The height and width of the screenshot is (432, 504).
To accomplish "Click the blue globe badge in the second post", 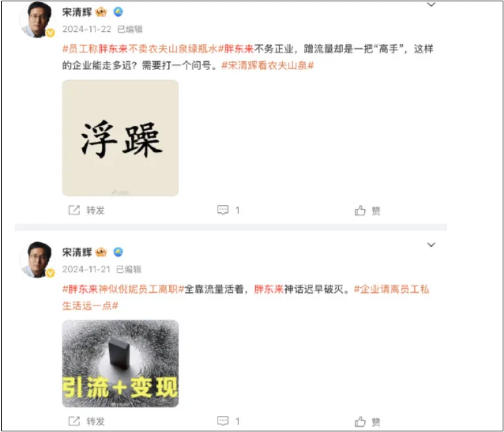I will point(118,252).
